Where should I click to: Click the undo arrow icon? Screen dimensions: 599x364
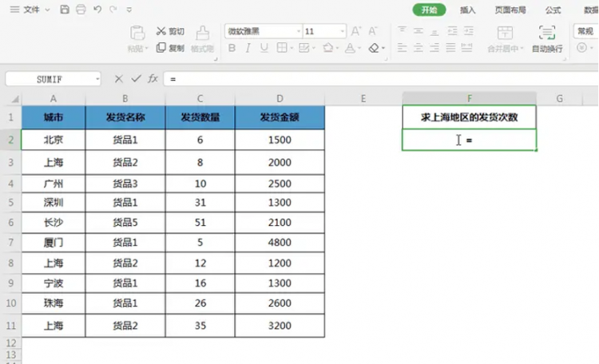tap(97, 10)
